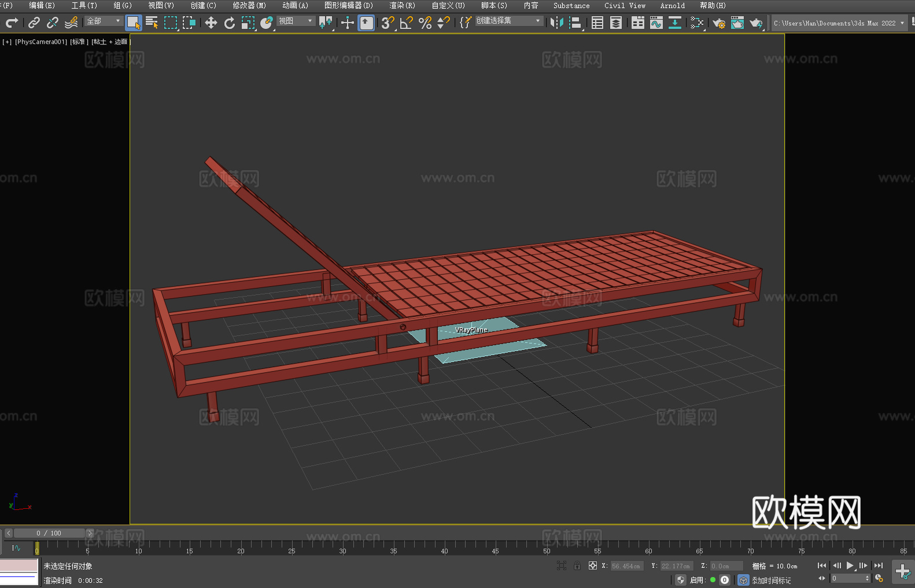Open the Rendered Frame Window
This screenshot has width=915, height=588.
737,23
